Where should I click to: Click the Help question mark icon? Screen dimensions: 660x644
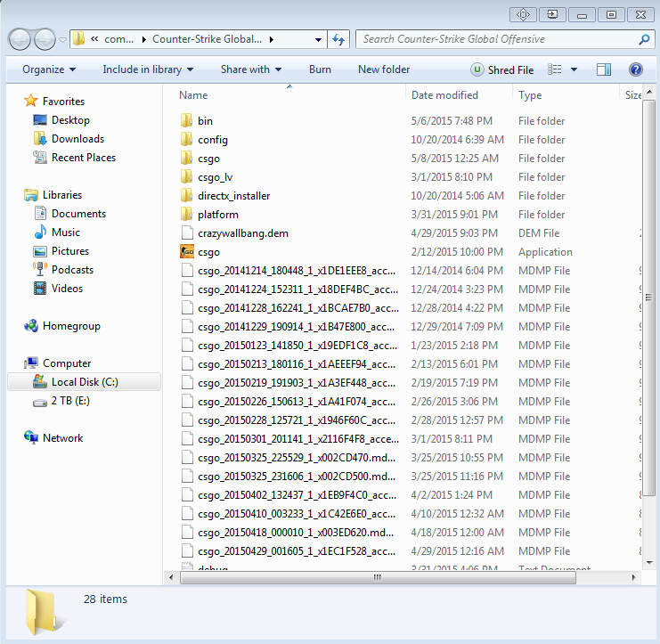636,69
